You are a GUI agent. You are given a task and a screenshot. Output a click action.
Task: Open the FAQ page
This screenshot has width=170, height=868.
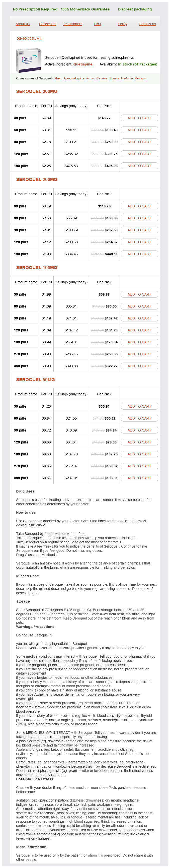click(x=97, y=24)
